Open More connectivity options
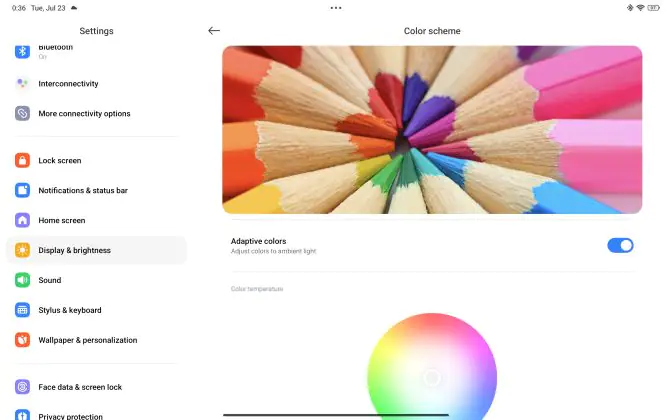Image resolution: width=672 pixels, height=420 pixels. (96, 114)
